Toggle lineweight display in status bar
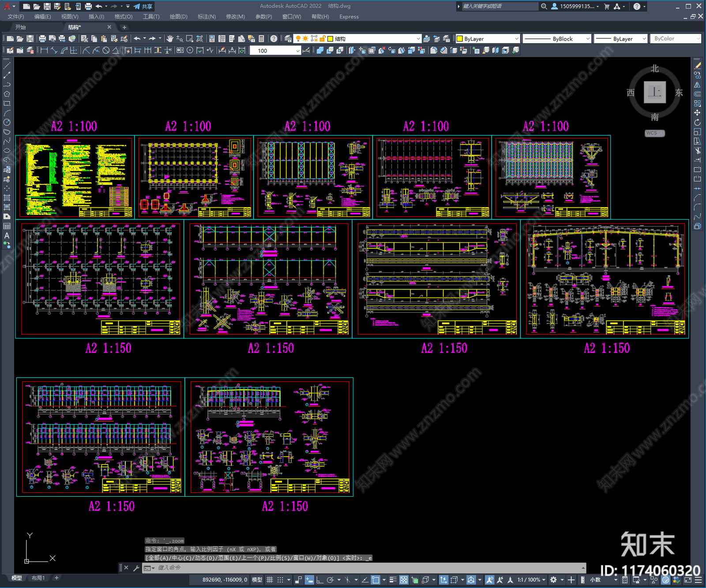 tap(393, 580)
